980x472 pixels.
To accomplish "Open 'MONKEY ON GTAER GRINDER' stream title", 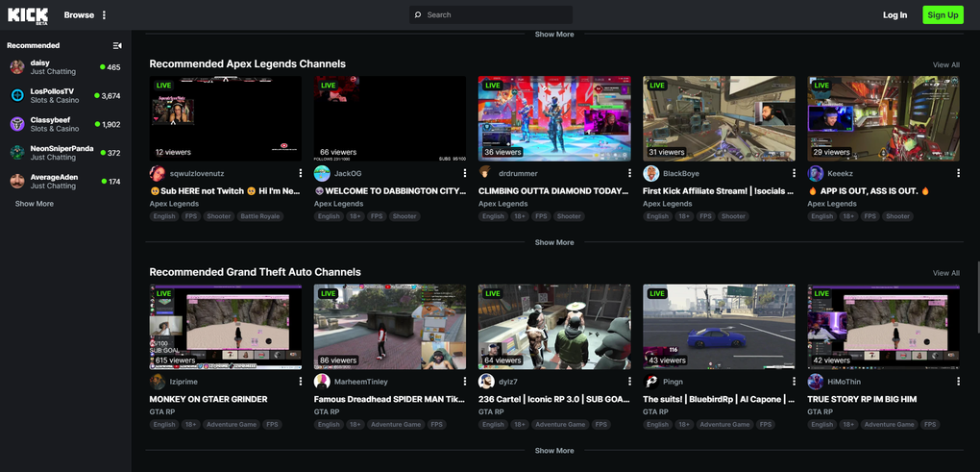I will [208, 399].
